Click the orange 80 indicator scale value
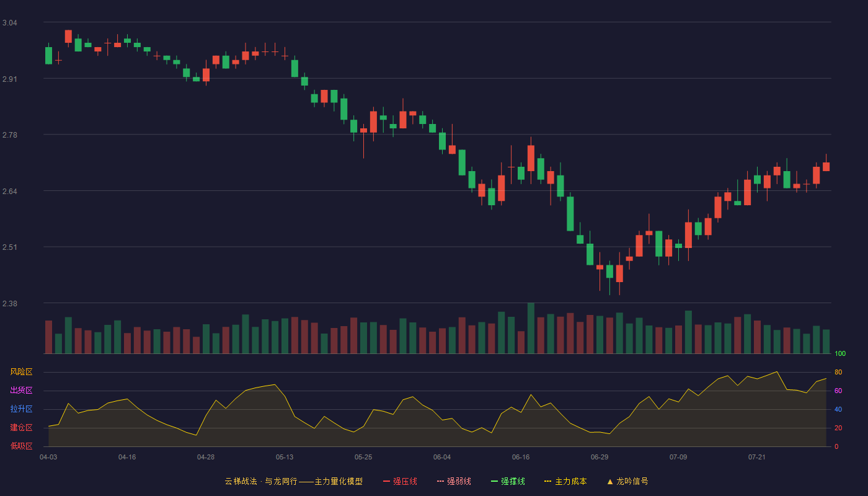The width and height of the screenshot is (868, 496). pos(838,372)
